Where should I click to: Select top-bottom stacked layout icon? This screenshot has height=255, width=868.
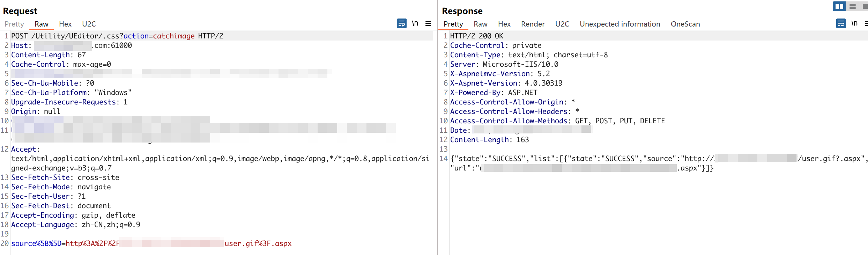(x=853, y=6)
